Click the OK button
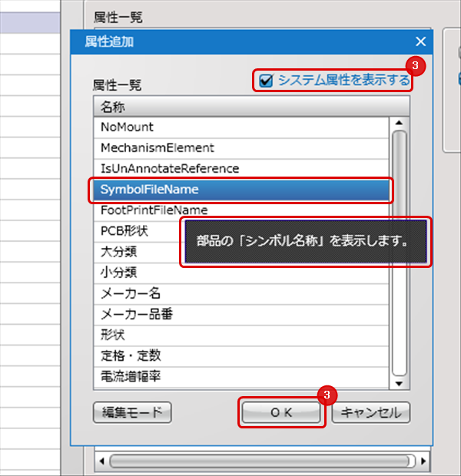 click(x=280, y=412)
